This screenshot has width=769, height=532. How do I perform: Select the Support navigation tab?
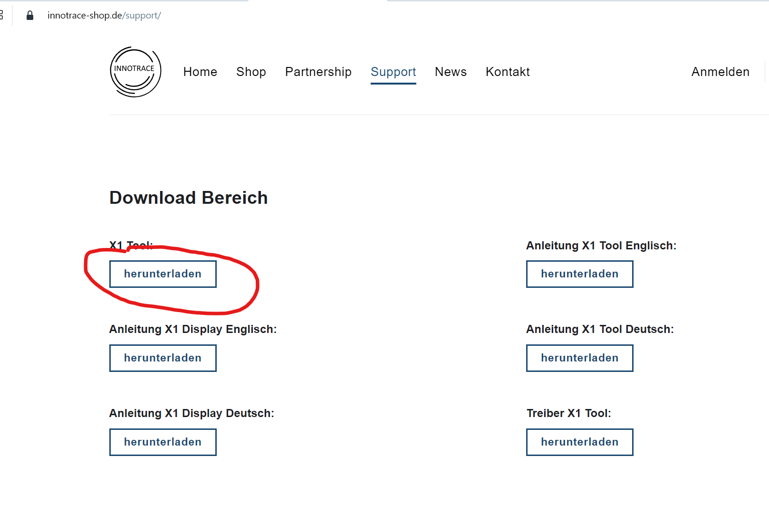pos(393,72)
